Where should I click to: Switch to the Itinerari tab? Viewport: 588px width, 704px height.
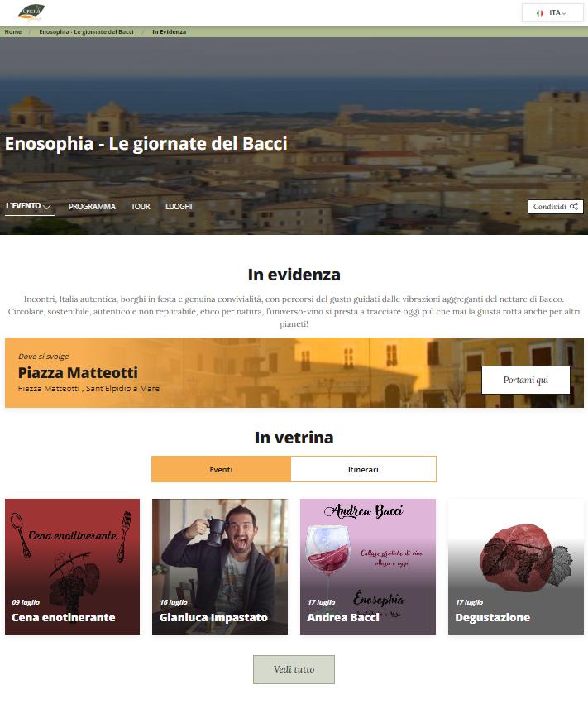point(363,469)
